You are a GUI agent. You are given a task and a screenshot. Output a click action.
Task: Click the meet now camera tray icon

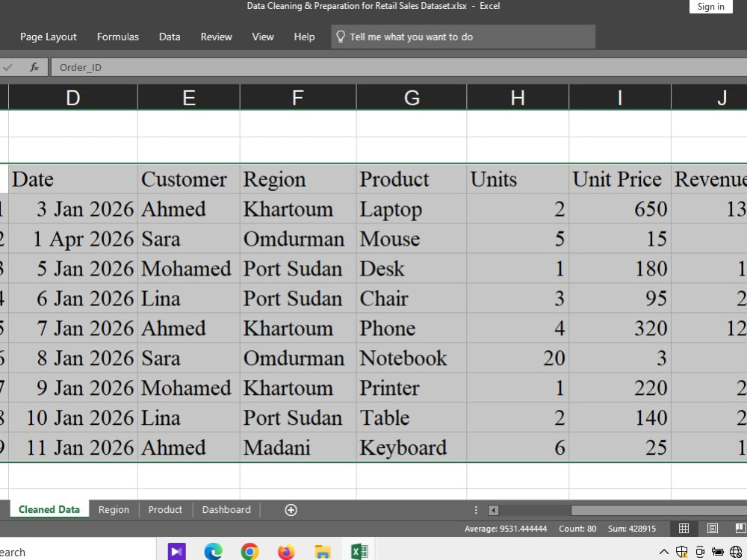[x=700, y=552]
